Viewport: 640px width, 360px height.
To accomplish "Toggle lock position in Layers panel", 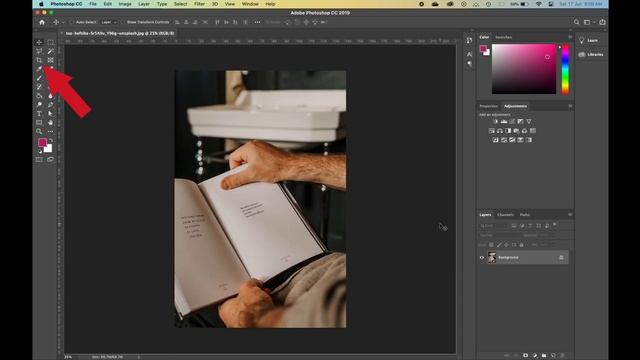I will tap(506, 245).
